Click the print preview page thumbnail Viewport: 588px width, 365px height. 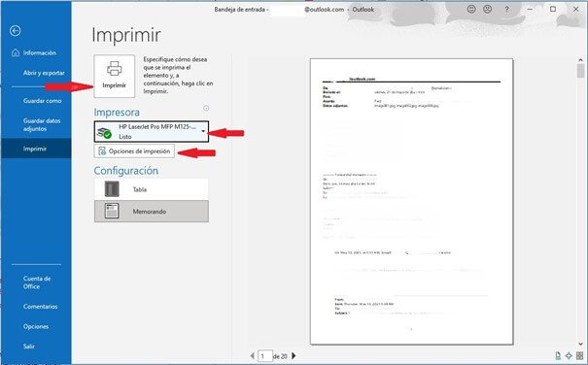411,202
